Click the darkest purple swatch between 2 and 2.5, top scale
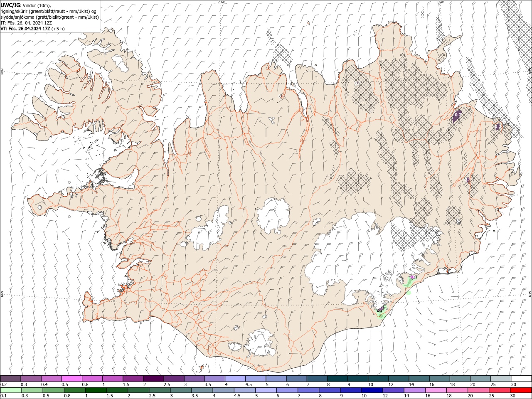Screen dimensions: 532x399 [x=153, y=379]
